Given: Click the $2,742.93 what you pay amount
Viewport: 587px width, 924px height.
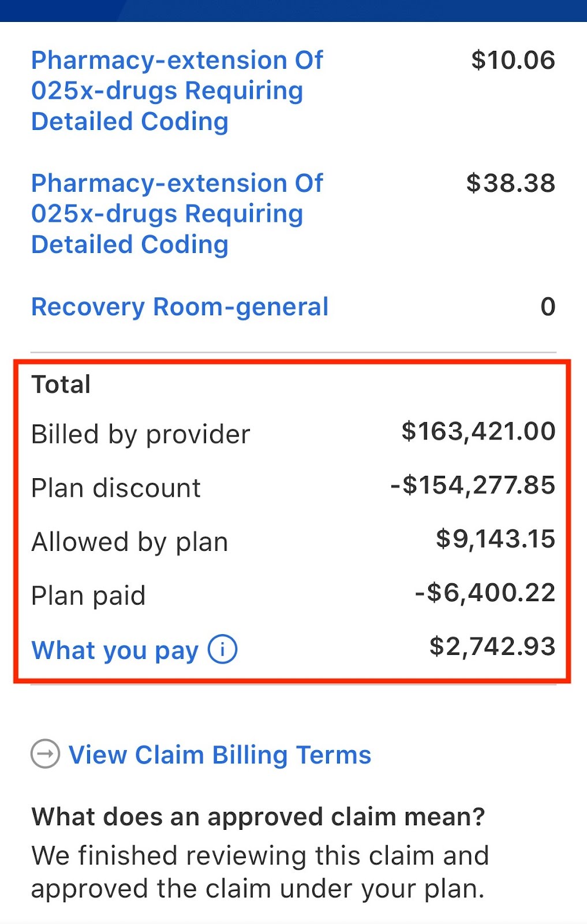Looking at the screenshot, I should point(492,646).
